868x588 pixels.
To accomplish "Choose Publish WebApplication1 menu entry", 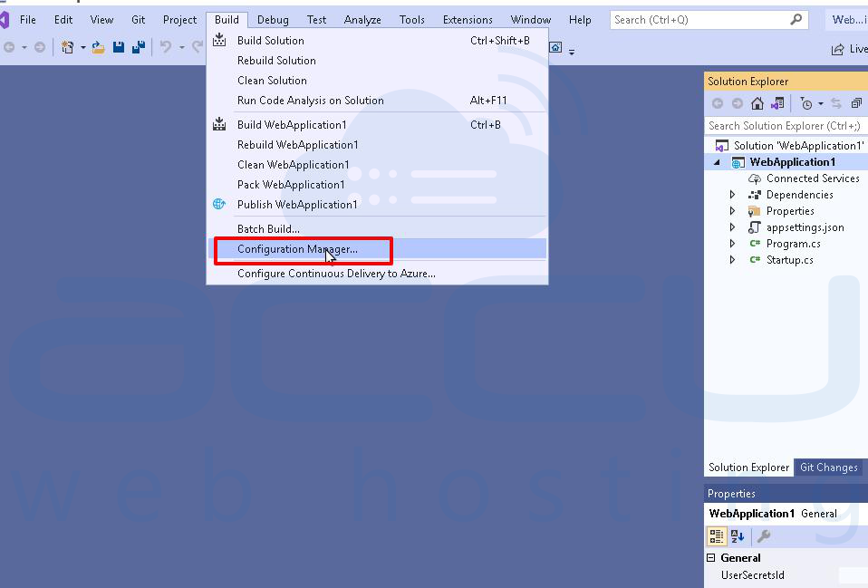I will point(377,205).
